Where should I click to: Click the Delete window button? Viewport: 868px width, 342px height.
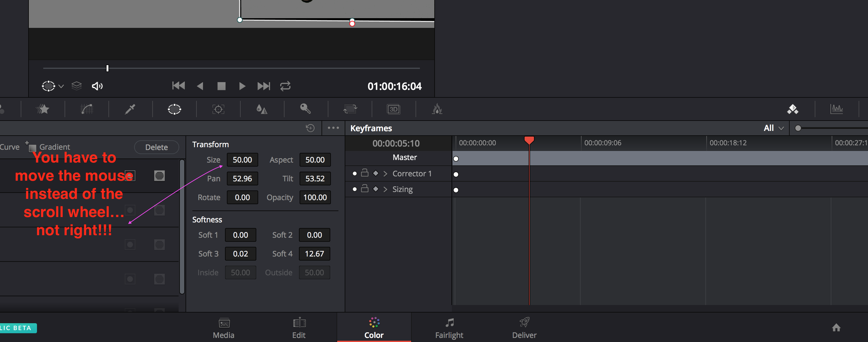156,147
